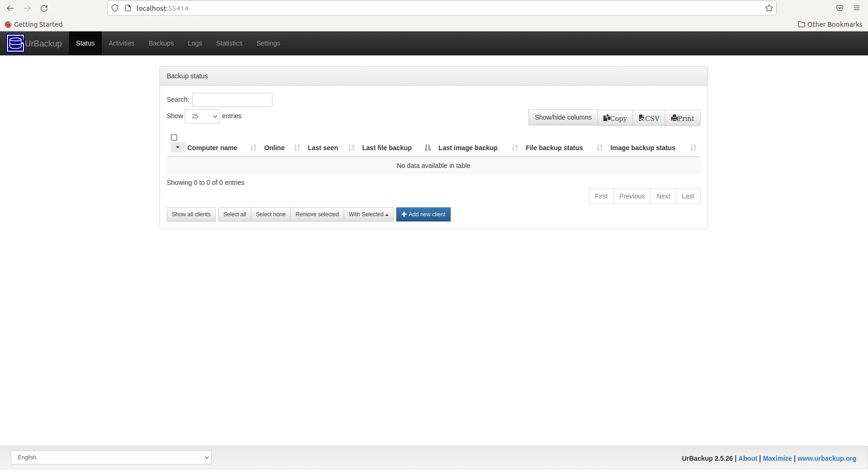The image size is (868, 472).
Task: Bookmark page with star icon
Action: point(769,8)
